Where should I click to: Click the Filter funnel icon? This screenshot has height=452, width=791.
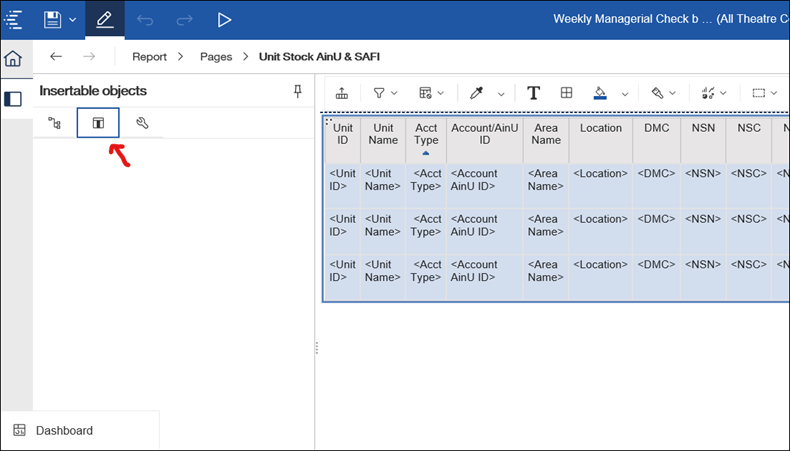pyautogui.click(x=378, y=93)
